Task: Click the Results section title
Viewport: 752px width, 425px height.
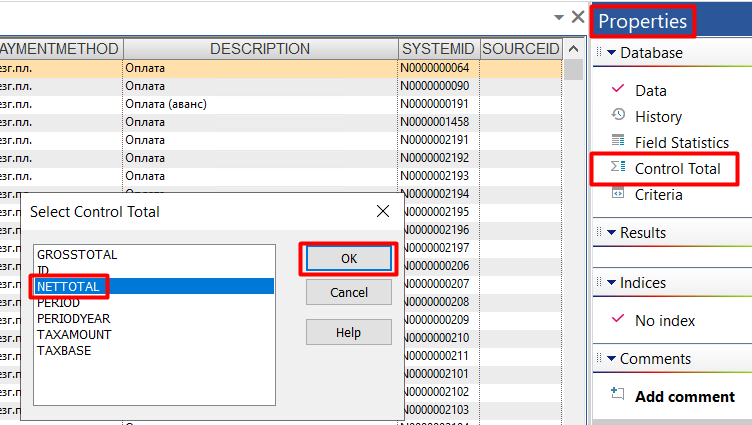Action: click(643, 233)
